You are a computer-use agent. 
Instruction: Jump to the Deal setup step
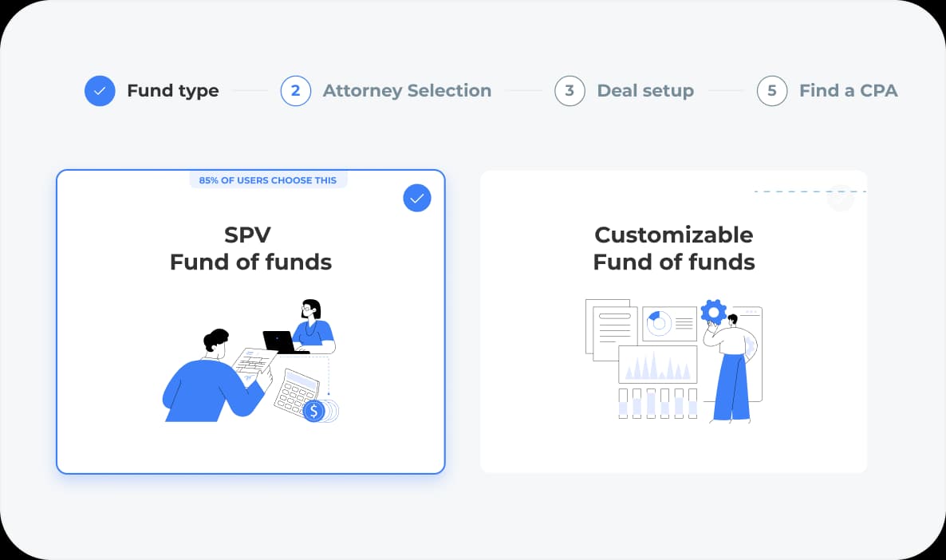645,91
